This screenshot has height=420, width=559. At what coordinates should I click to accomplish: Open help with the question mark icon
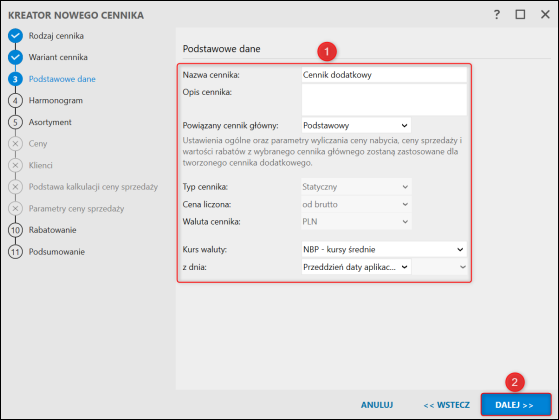click(497, 15)
